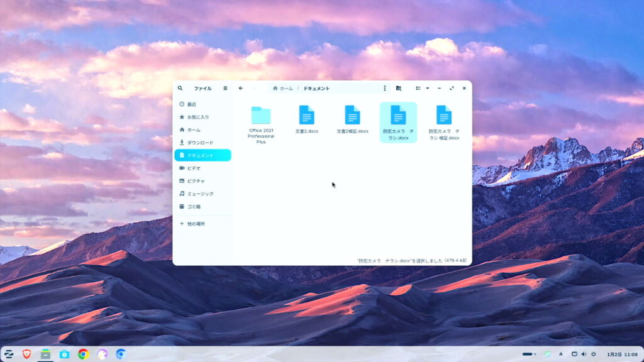Go back with the left arrow
The height and width of the screenshot is (362, 644).
pyautogui.click(x=241, y=89)
